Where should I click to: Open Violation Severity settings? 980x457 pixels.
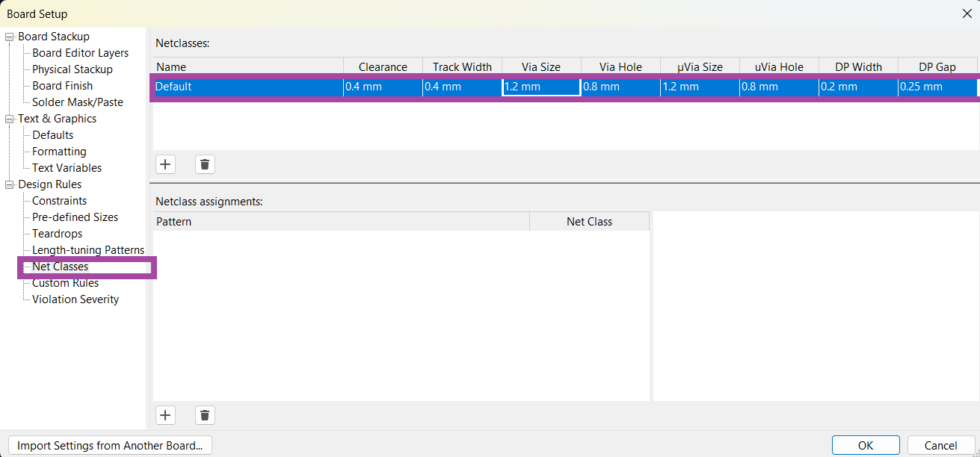pos(75,299)
